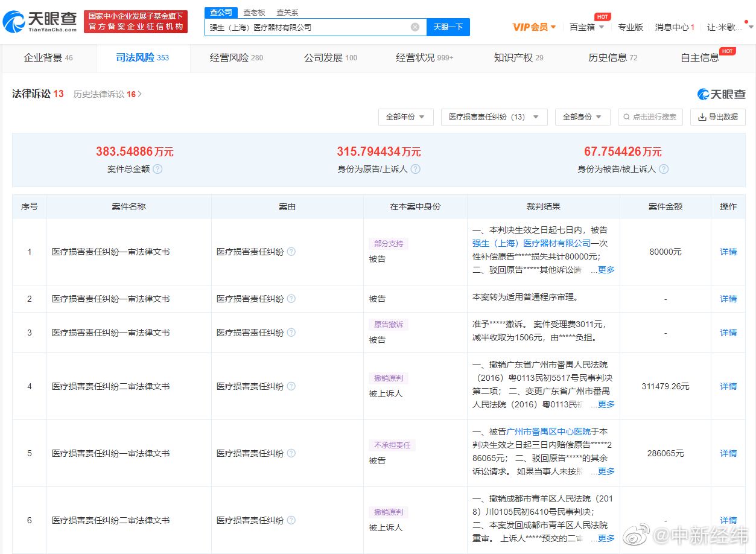Click 医疗损害责任纠纷二审法律文书 in row 6

[111, 520]
